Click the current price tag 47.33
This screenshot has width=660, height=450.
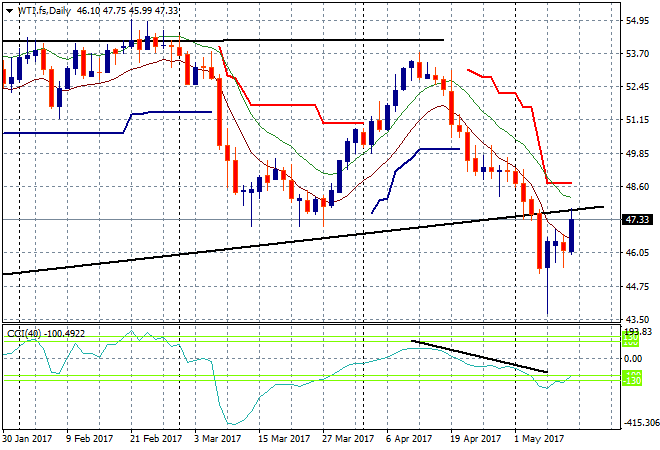[x=637, y=219]
